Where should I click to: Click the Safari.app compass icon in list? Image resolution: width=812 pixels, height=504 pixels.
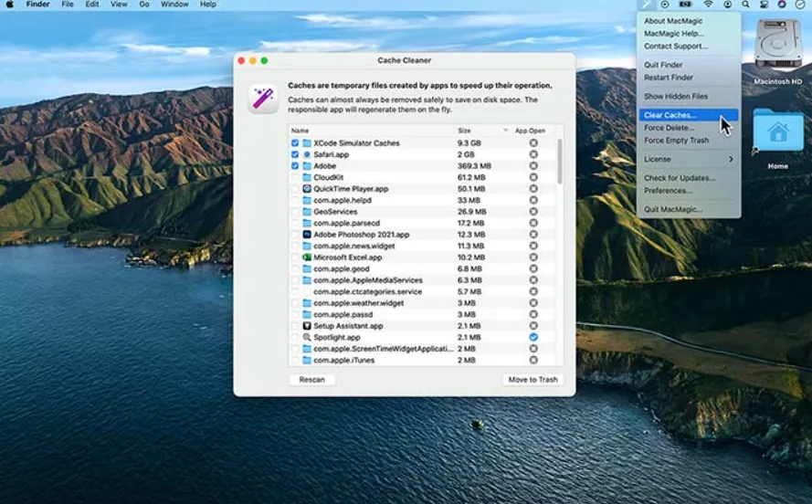click(x=307, y=154)
